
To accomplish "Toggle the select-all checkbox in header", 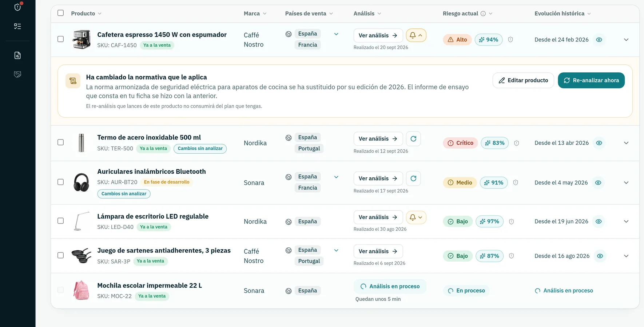I will tap(61, 13).
